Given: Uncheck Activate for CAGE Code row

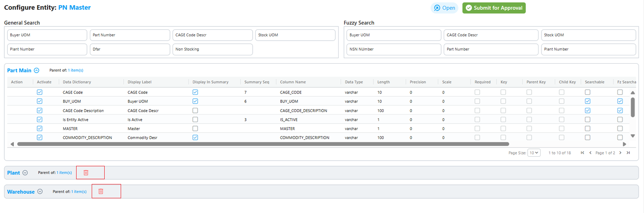Looking at the screenshot, I should (x=40, y=92).
